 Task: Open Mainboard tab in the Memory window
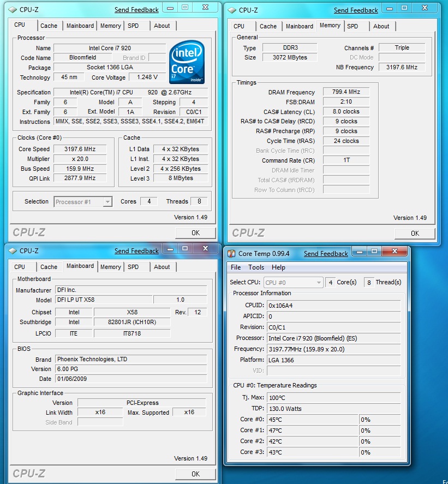[x=299, y=27]
